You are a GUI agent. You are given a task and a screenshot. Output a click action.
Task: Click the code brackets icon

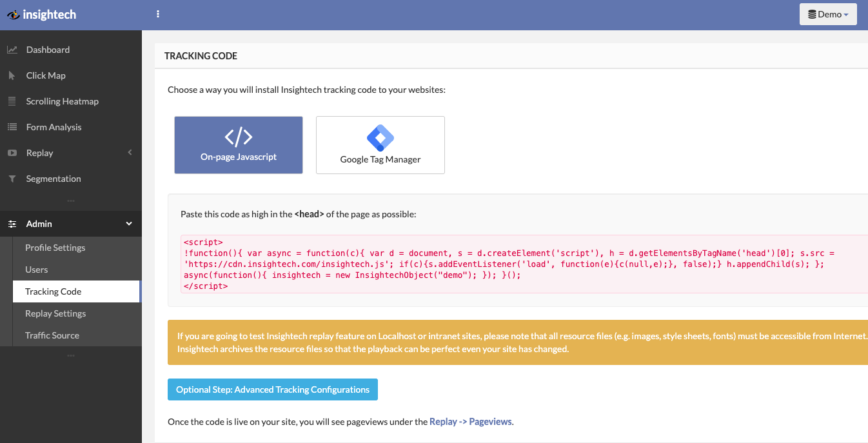click(x=239, y=137)
